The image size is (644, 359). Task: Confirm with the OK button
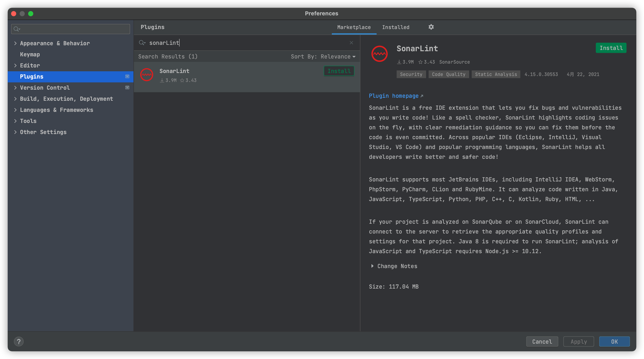pyautogui.click(x=614, y=341)
